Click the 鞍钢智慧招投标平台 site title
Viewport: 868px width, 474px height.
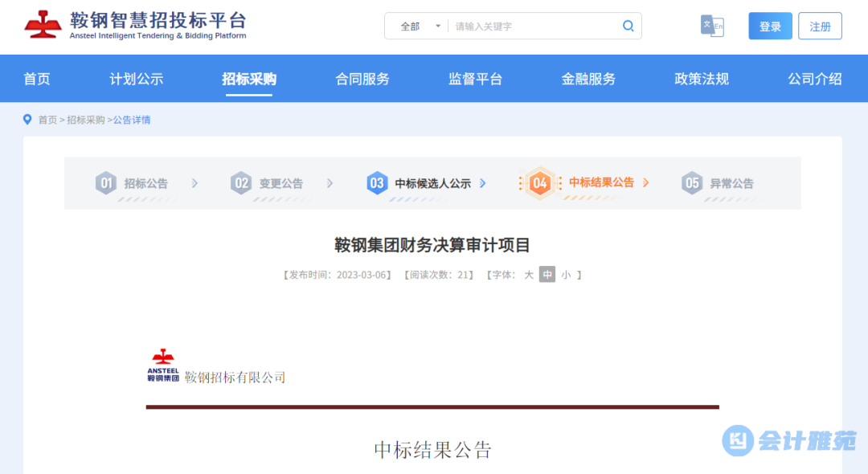[158, 20]
